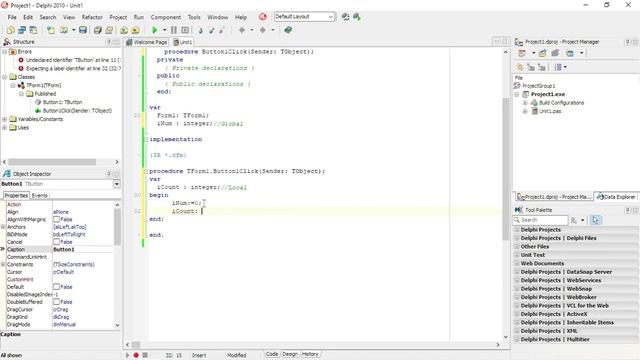Click the red Embarcadero icon after Help
Screen dimensions: 640x360
tap(262, 17)
